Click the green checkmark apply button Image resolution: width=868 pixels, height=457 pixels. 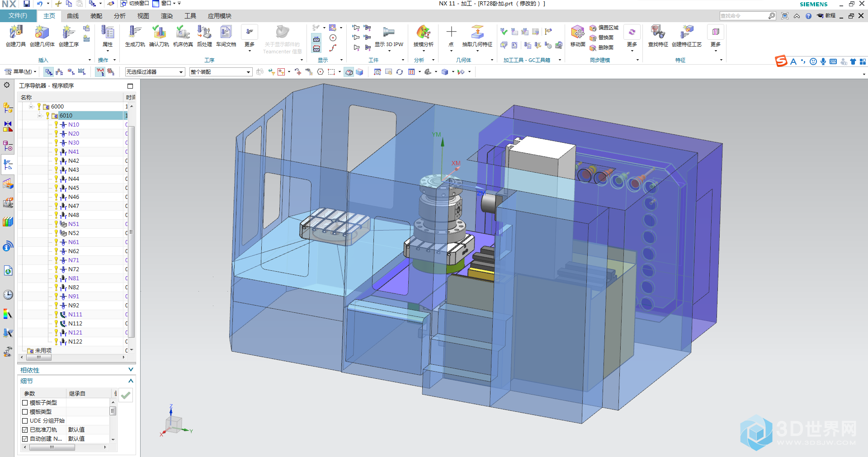[x=126, y=396]
